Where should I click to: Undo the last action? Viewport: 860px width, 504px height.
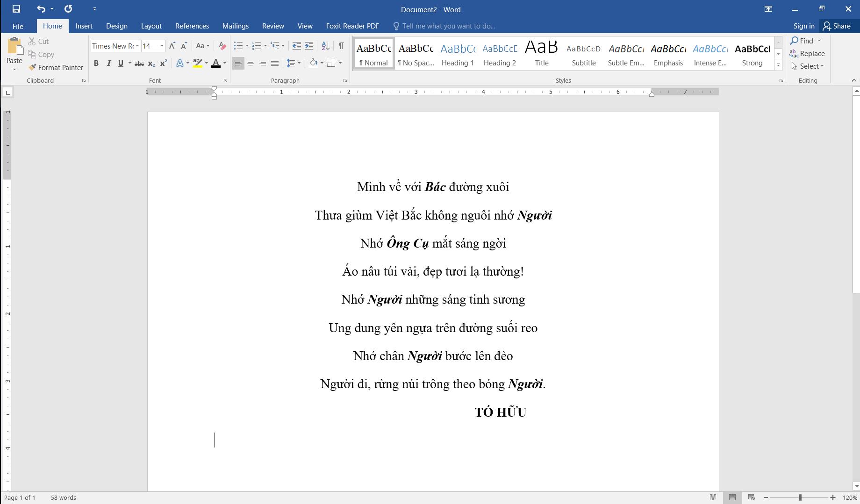pyautogui.click(x=41, y=9)
